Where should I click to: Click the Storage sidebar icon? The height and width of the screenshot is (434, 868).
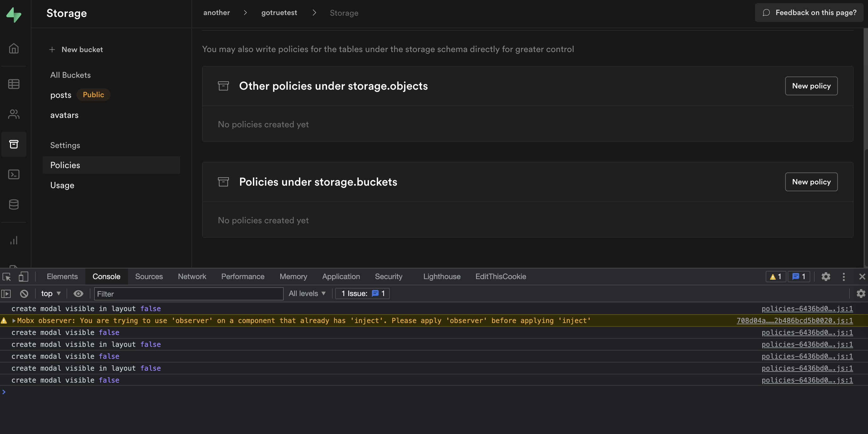point(14,144)
